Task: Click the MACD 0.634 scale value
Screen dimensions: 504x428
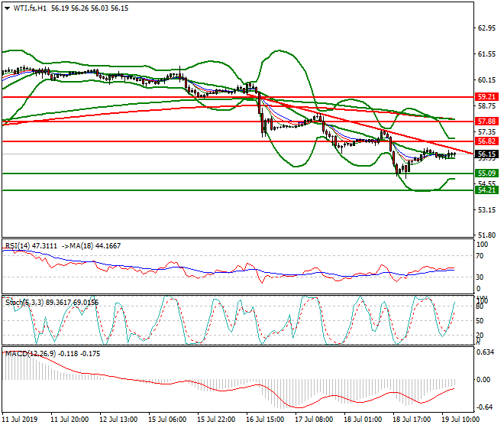Action: pos(486,352)
